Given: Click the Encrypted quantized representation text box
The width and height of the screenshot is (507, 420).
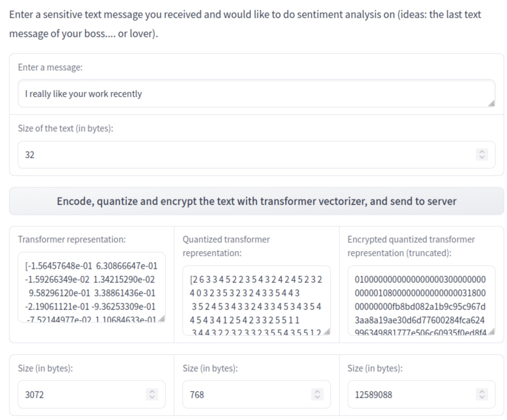Looking at the screenshot, I should [x=421, y=300].
